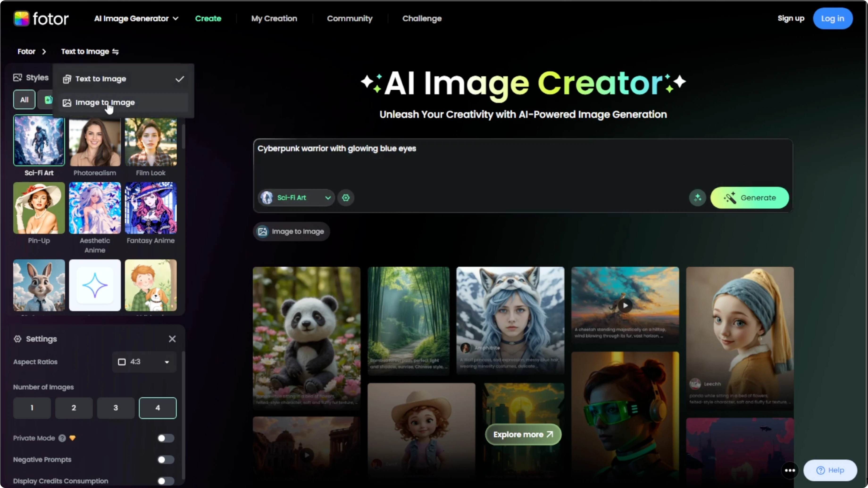
Task: Open the AI Image Generator dropdown
Action: [136, 19]
